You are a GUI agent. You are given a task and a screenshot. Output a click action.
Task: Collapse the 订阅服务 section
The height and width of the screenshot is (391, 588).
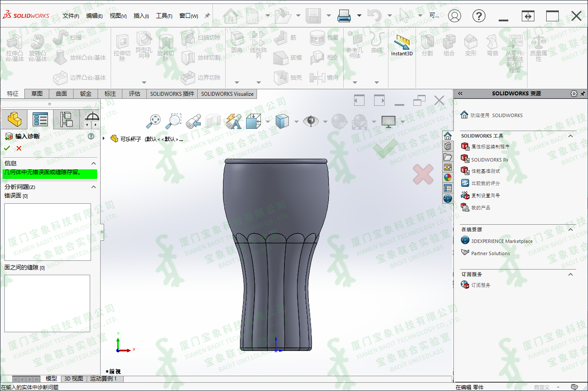tap(571, 274)
